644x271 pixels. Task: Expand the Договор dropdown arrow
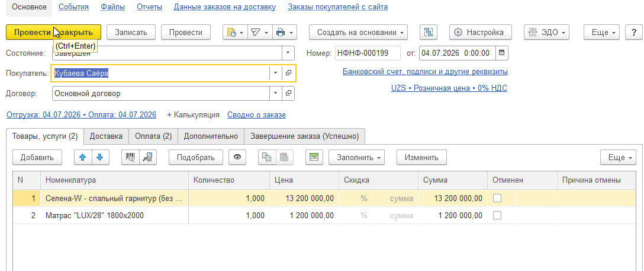pos(276,93)
